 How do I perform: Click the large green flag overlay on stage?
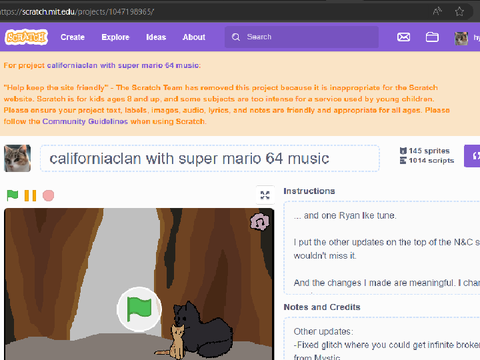[139, 309]
